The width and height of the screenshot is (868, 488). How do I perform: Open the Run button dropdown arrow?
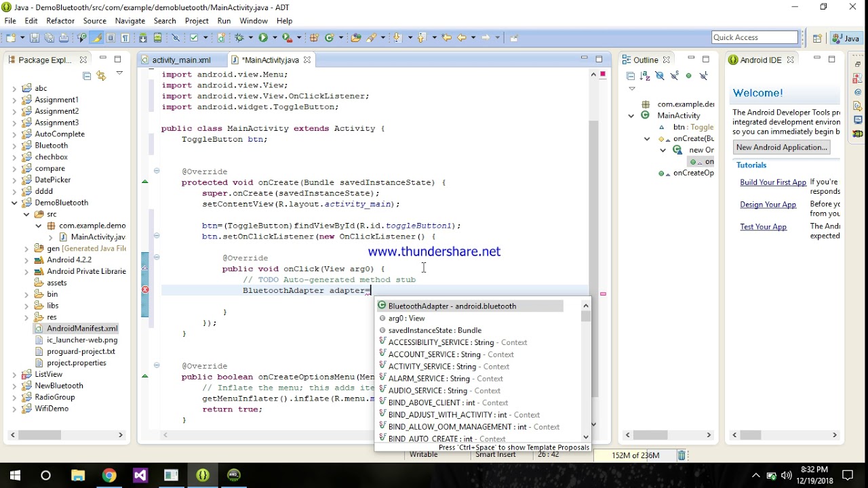tap(275, 38)
